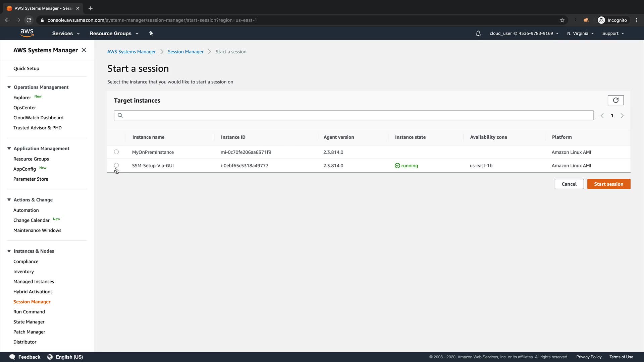Collapse the Operations Management section

click(x=9, y=87)
